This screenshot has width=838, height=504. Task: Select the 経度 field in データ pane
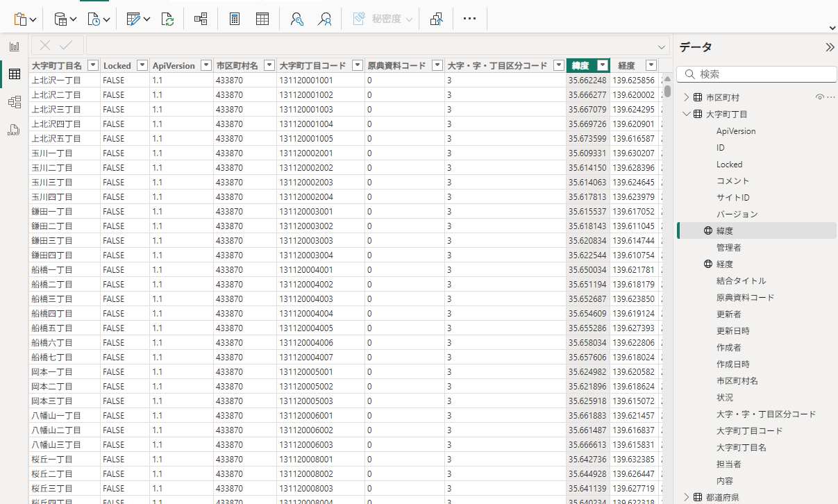tap(725, 264)
